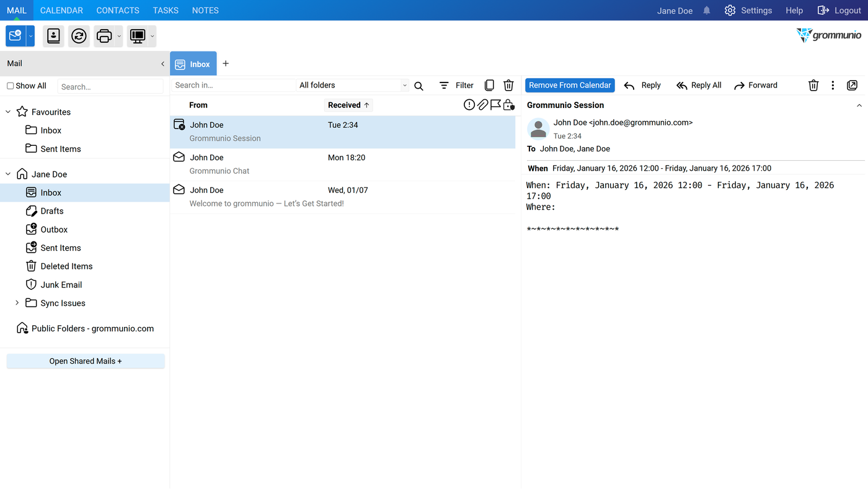Click Remove From Calendar button
Screen dimensions: 868x489
pos(570,86)
